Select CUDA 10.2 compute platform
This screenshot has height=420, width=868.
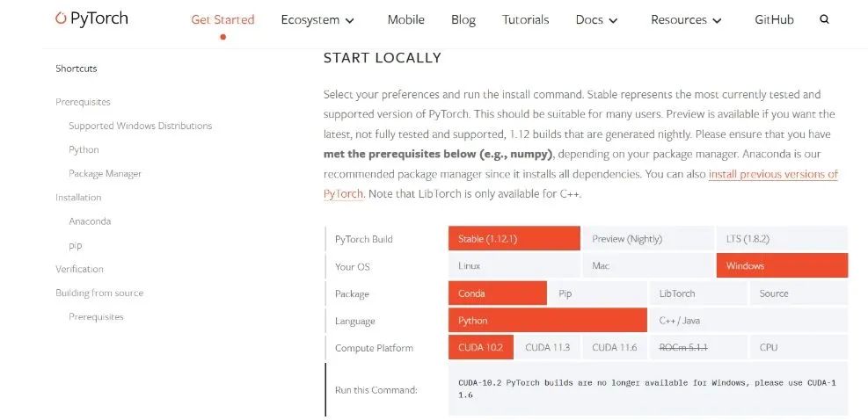(x=480, y=347)
